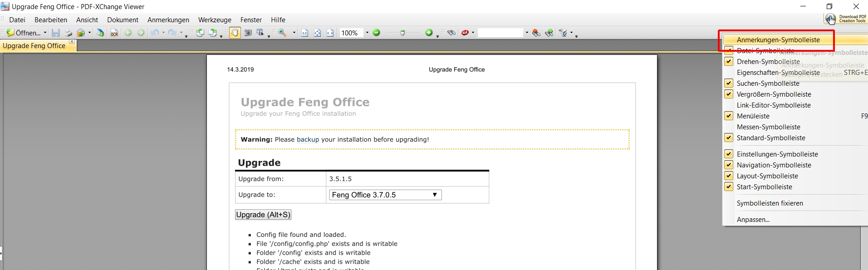The image size is (868, 270).
Task: Click the Print icon
Action: (x=68, y=33)
